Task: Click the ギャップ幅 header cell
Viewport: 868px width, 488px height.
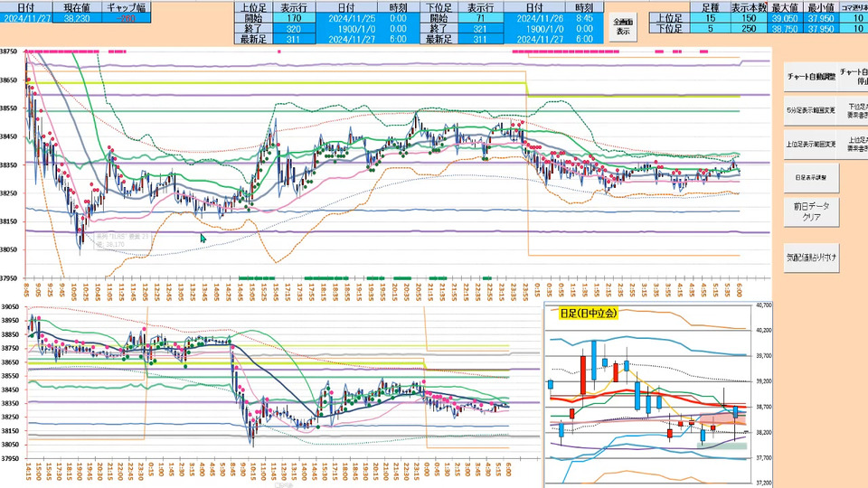Action: [x=127, y=8]
